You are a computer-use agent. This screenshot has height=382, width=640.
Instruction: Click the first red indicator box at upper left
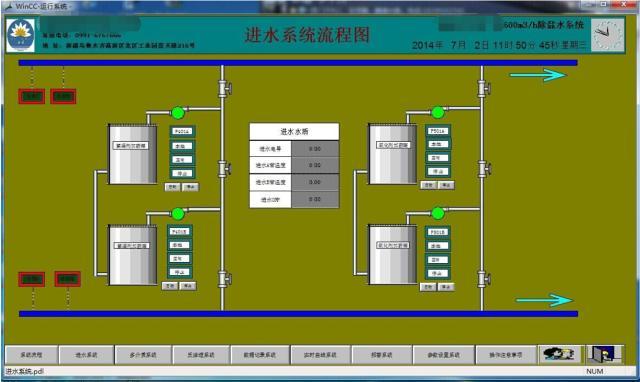[31, 96]
